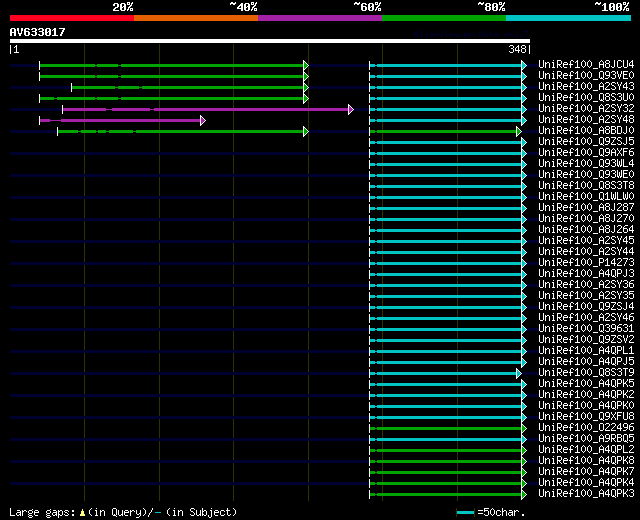This screenshot has width=640, height=520.
Task: Open the UniRef100_A8BDJ0 hit entry
Action: pos(585,131)
